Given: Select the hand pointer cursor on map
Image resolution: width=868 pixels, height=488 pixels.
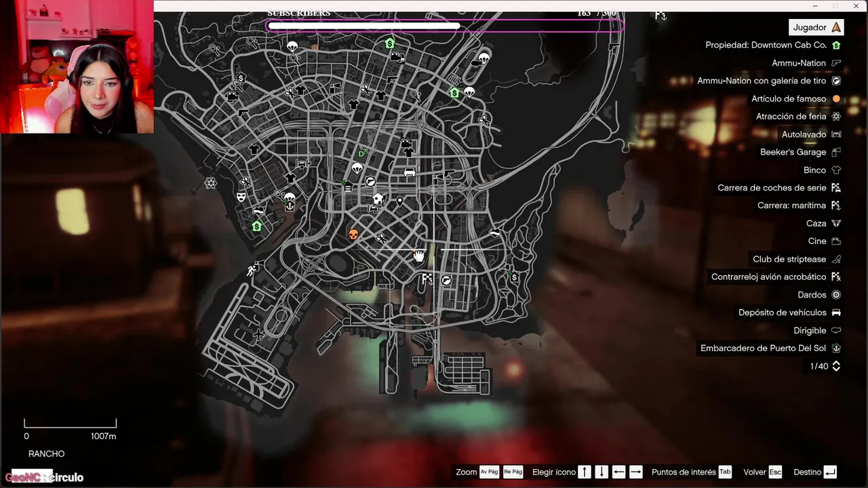Looking at the screenshot, I should pyautogui.click(x=419, y=256).
